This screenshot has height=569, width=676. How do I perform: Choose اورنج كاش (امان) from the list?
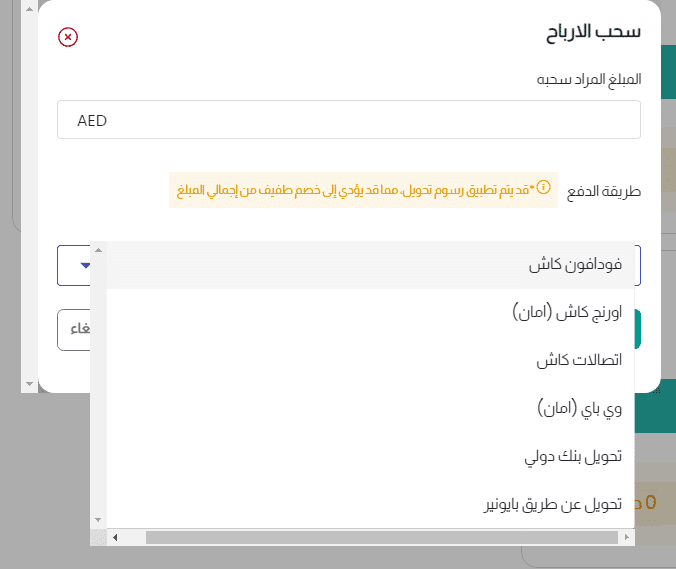click(566, 313)
